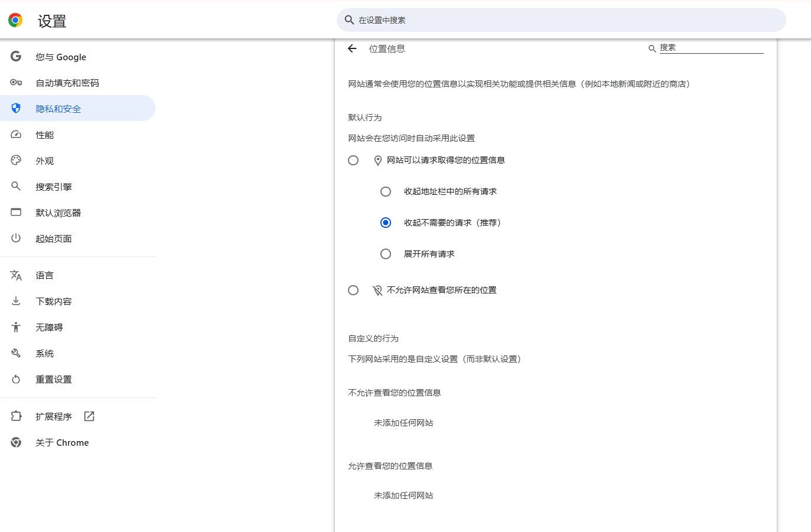This screenshot has height=532, width=811.
Task: Click the power icon for startup page
Action: [x=16, y=239]
